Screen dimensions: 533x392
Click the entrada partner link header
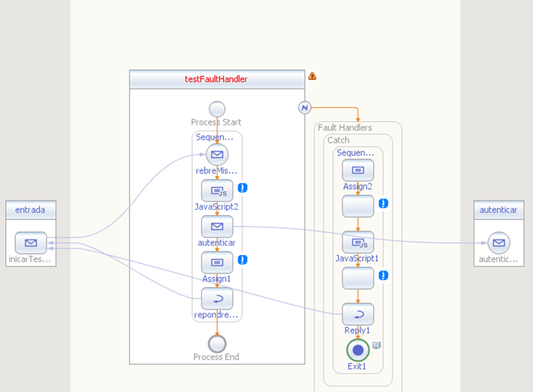(x=31, y=210)
